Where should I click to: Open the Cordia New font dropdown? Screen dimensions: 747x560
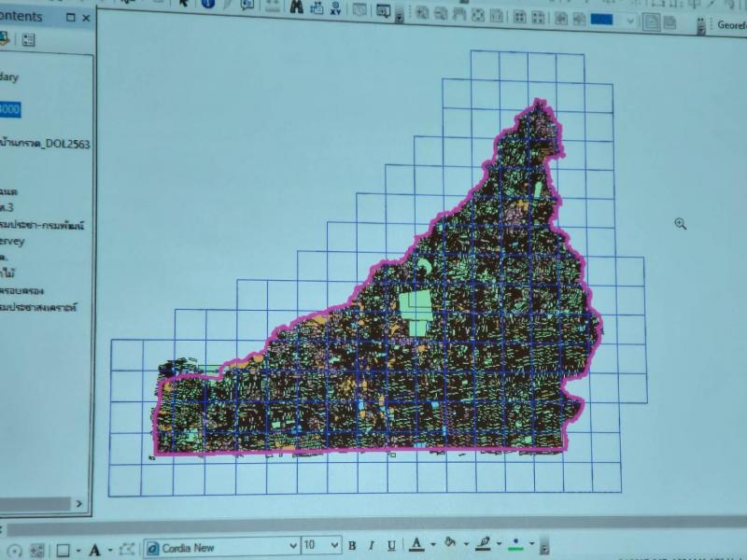pos(222,547)
